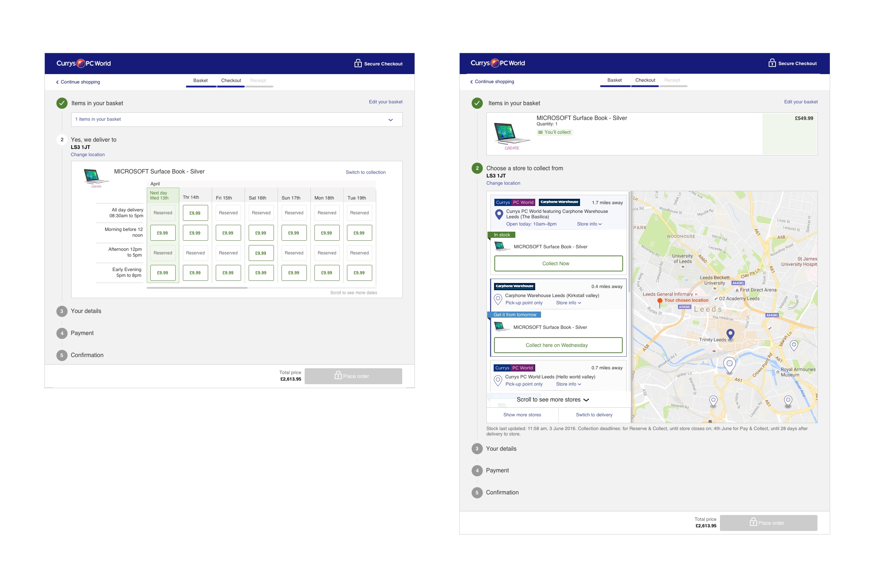Screen dimensions: 880x588
Task: Click Place order button in left panel
Action: point(353,376)
